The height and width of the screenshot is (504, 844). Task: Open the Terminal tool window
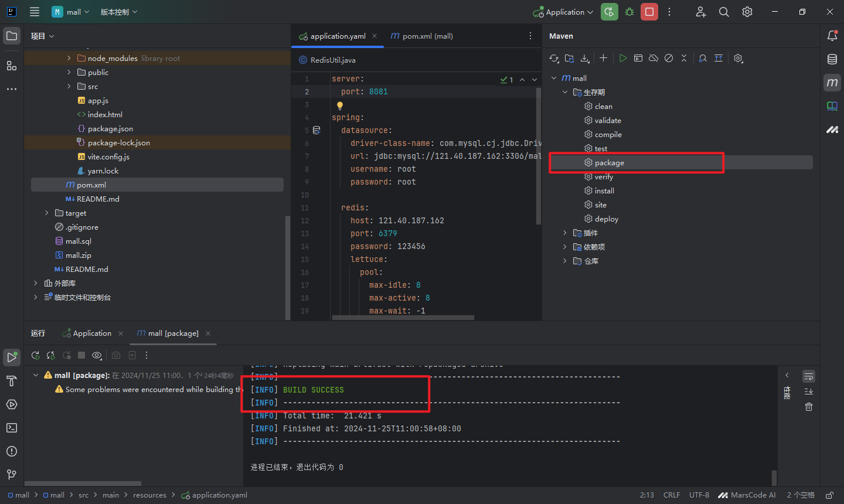[x=12, y=428]
